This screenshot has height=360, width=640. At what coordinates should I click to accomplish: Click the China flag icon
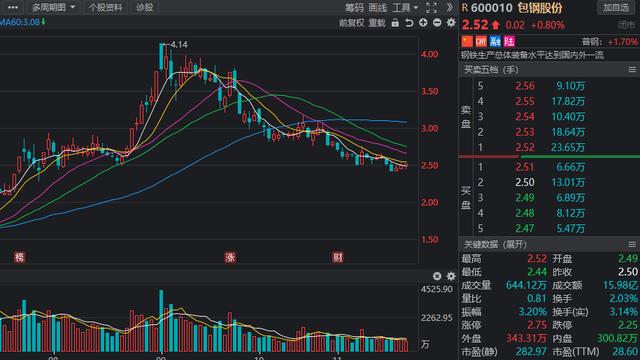click(467, 41)
